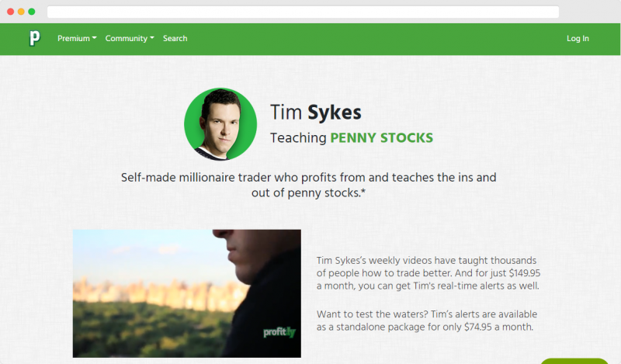
Task: Click the browser address bar
Action: (303, 12)
